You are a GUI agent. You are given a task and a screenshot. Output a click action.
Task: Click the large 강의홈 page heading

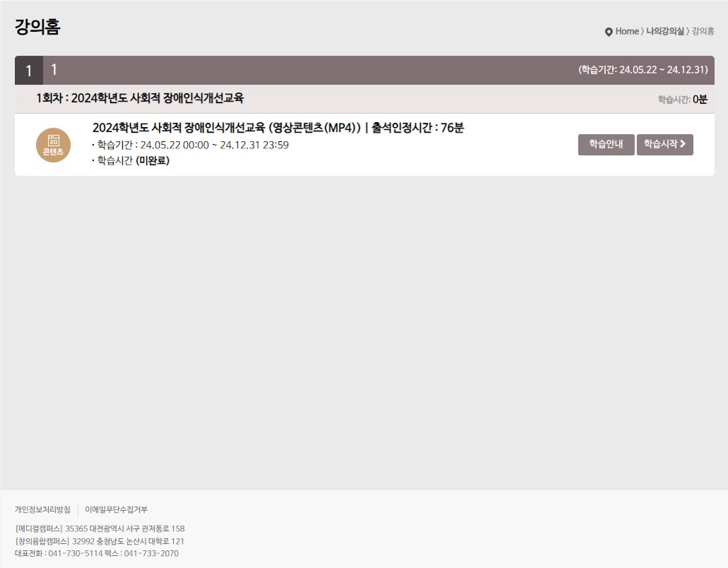click(37, 28)
